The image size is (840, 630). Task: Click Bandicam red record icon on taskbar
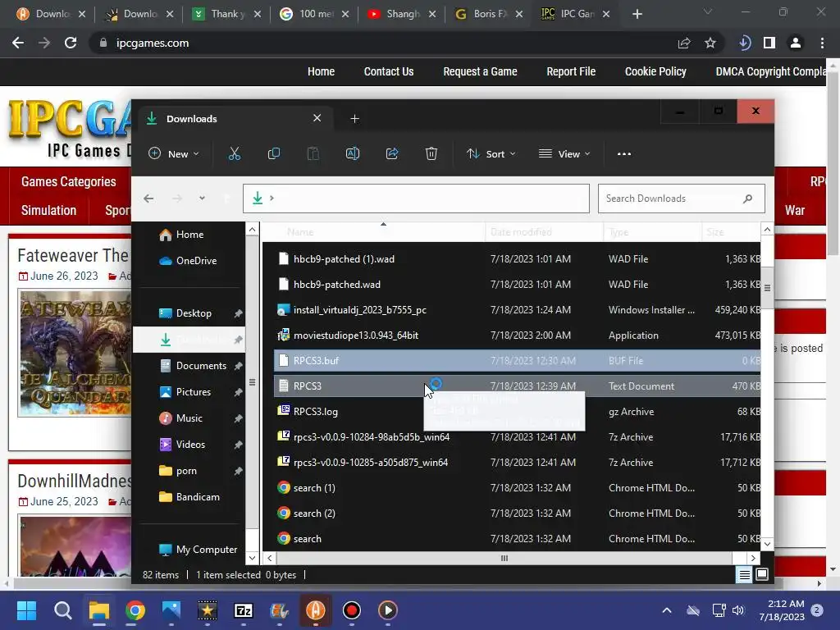[x=352, y=610]
